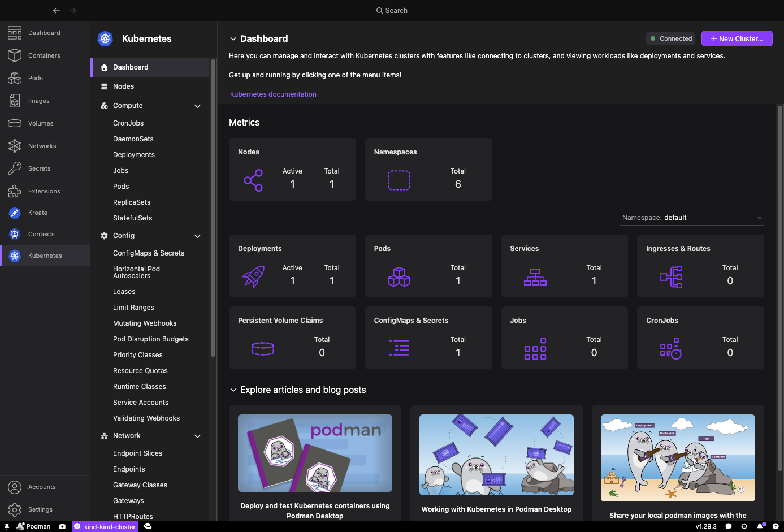
Task: Click the Services hierarchy icon
Action: (x=535, y=277)
